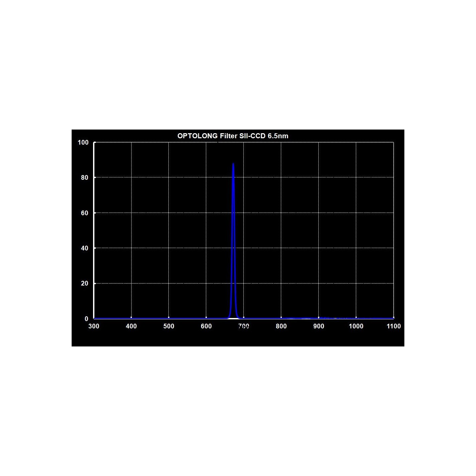Click the 100 label on vertical axis
Screen dimensions: 476x476
[x=83, y=143]
